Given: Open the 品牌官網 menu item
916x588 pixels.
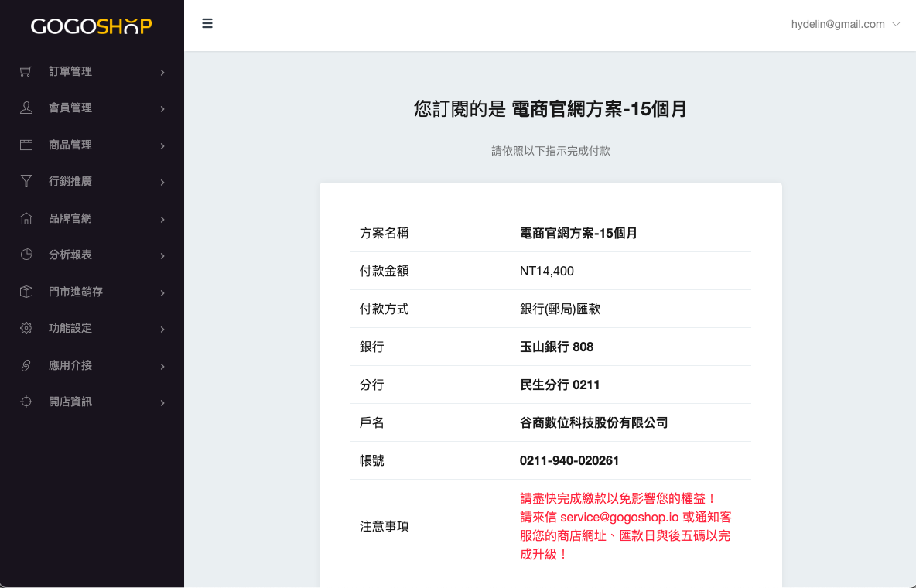Looking at the screenshot, I should pyautogui.click(x=92, y=218).
